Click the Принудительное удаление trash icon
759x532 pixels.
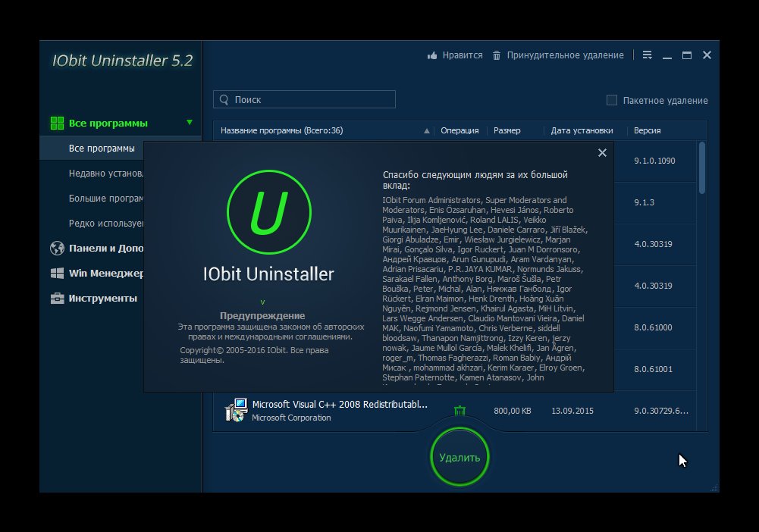pos(497,55)
